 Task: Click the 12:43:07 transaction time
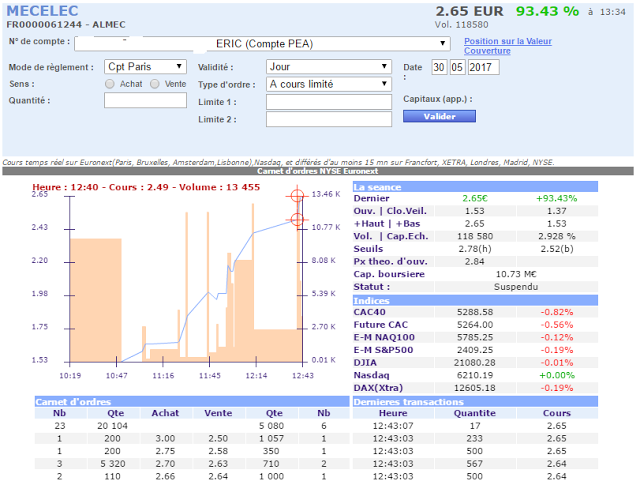pos(393,426)
